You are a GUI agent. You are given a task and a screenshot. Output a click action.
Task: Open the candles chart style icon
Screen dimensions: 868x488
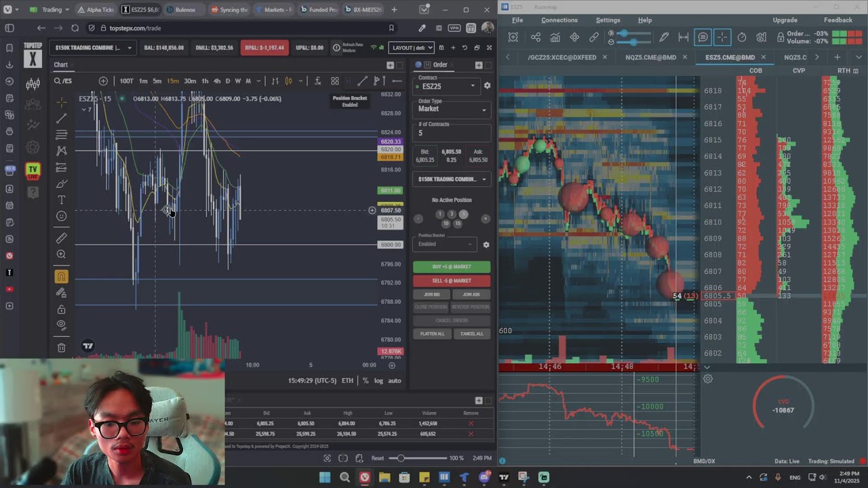point(288,81)
